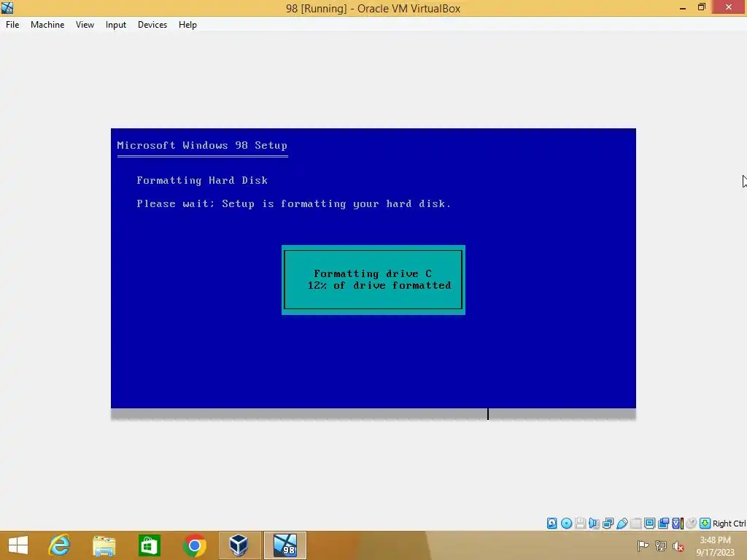Click the Right Ctrl host key label
Viewport: 747px width, 560px height.
(x=729, y=524)
